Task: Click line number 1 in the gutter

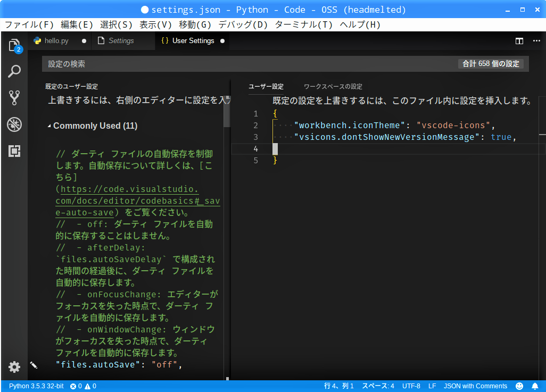Action: (x=255, y=114)
